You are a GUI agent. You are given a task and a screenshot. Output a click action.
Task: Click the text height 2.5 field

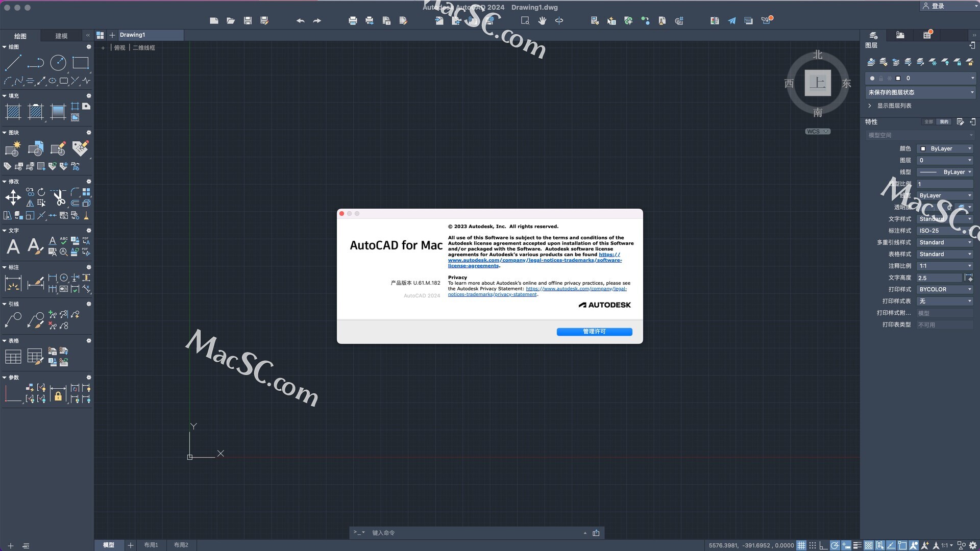click(x=939, y=278)
